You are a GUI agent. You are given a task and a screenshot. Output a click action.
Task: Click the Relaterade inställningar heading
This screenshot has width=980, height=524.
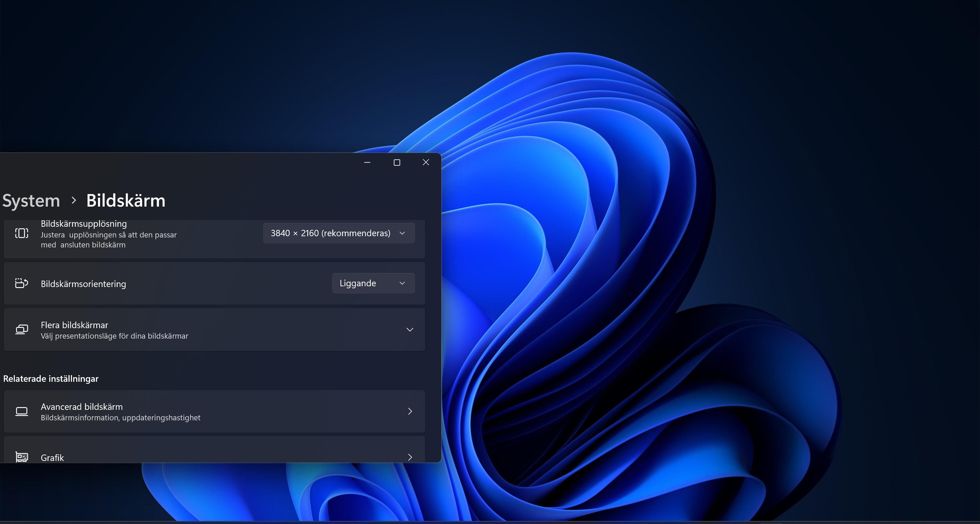pos(51,379)
